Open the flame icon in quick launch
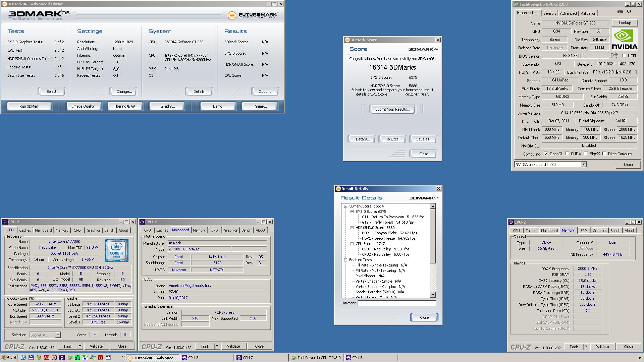 (100, 358)
